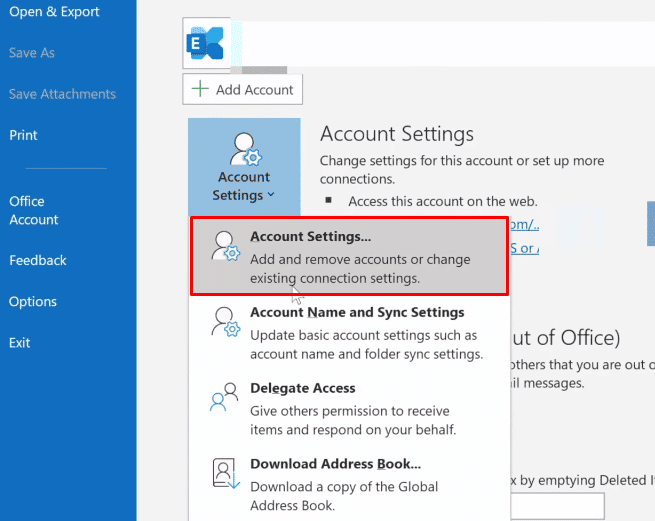Click the green plus icon on Add Account
This screenshot has height=521, width=655.
point(200,89)
